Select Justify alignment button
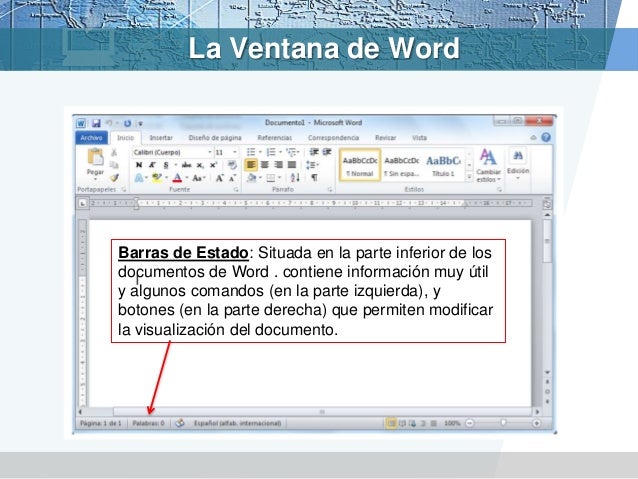The height and width of the screenshot is (479, 638). (292, 165)
